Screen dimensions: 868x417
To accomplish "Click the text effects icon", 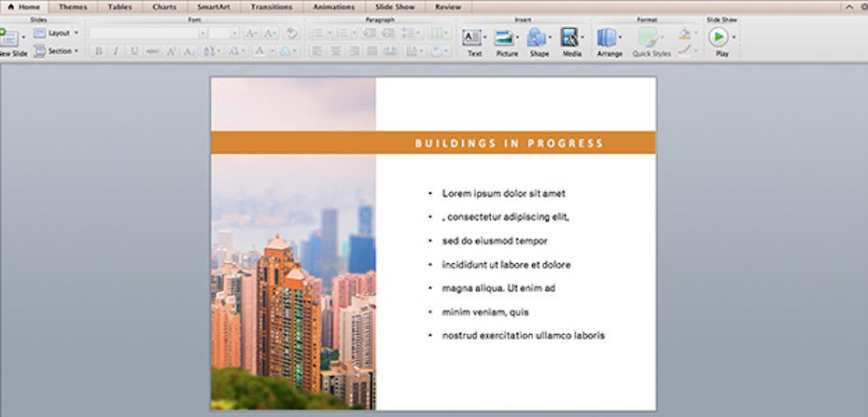I will point(286,51).
